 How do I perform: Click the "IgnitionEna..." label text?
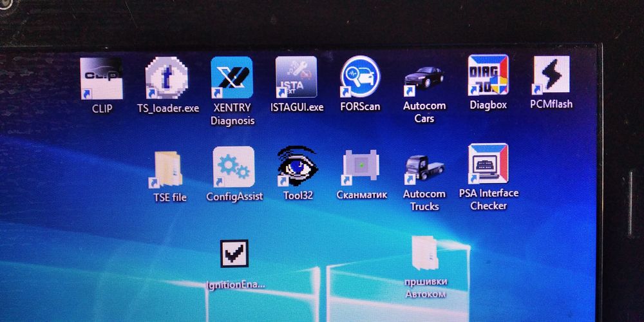236,285
